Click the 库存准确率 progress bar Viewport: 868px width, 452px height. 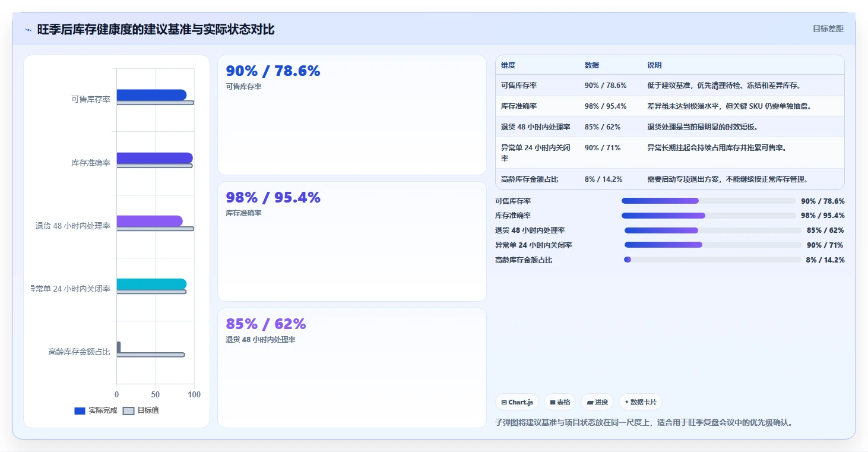(x=709, y=216)
